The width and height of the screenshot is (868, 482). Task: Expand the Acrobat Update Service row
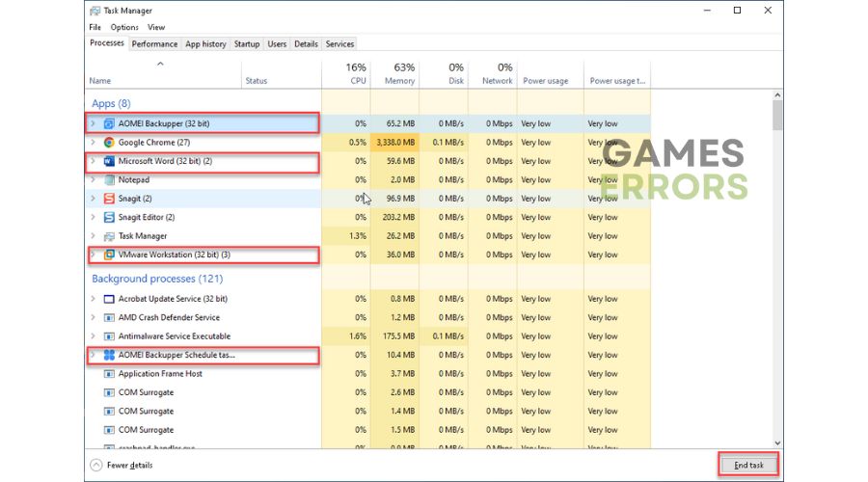[93, 299]
